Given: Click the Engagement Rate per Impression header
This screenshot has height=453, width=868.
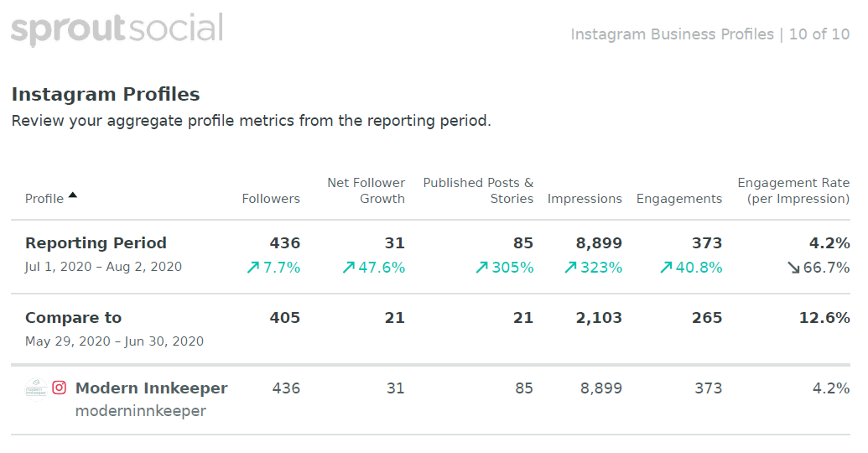Looking at the screenshot, I should pyautogui.click(x=793, y=191).
